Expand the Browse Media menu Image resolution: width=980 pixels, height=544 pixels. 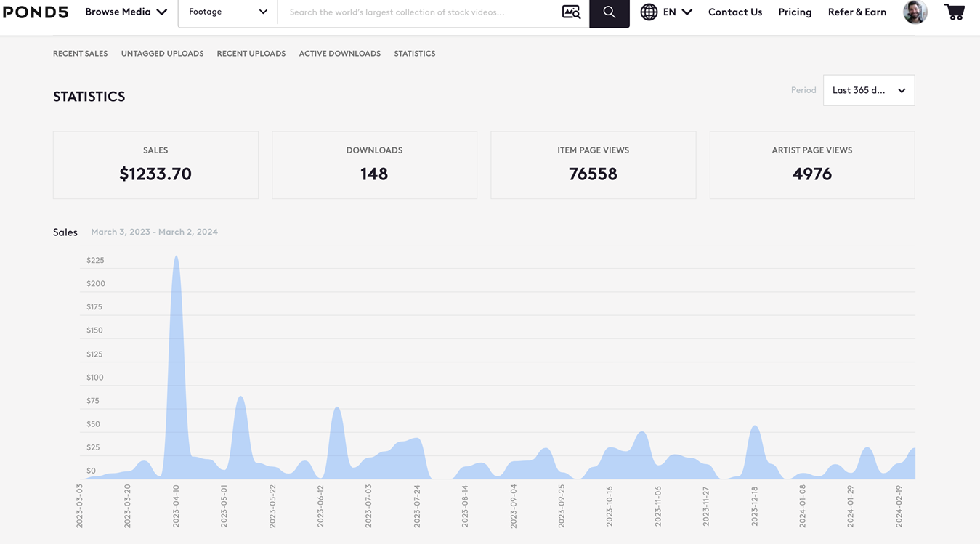126,12
